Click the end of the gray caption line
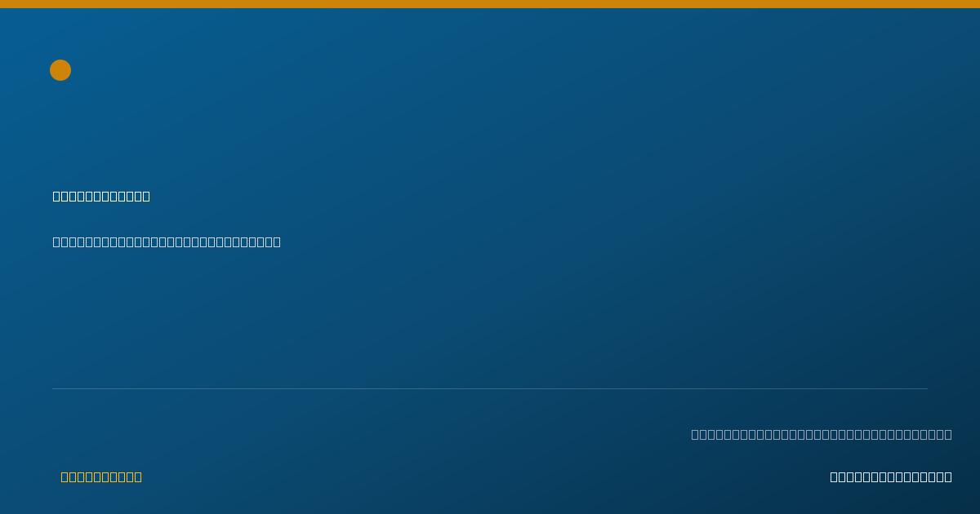This screenshot has height=514, width=980. [x=948, y=434]
